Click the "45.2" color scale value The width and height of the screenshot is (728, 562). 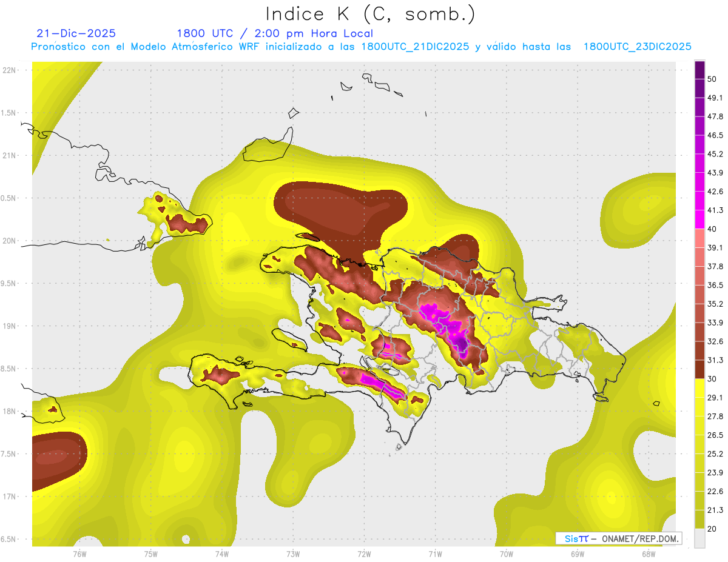coord(715,154)
